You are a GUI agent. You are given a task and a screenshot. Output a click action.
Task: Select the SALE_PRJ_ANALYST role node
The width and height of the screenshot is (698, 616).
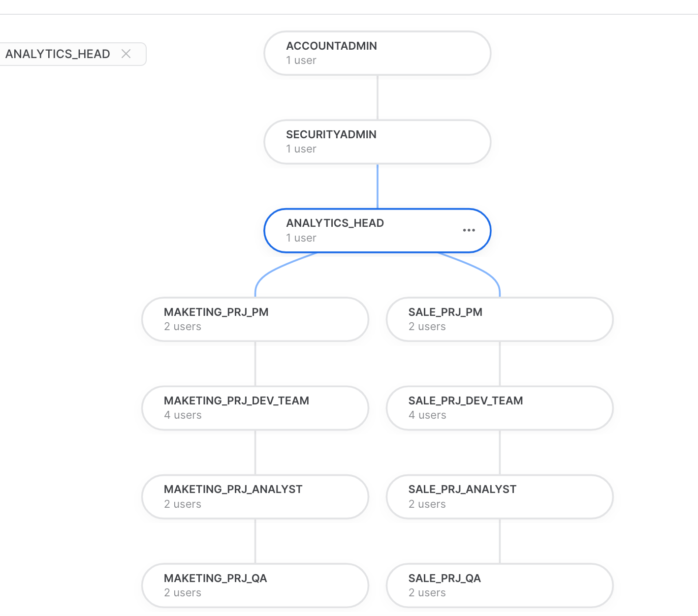(500, 496)
